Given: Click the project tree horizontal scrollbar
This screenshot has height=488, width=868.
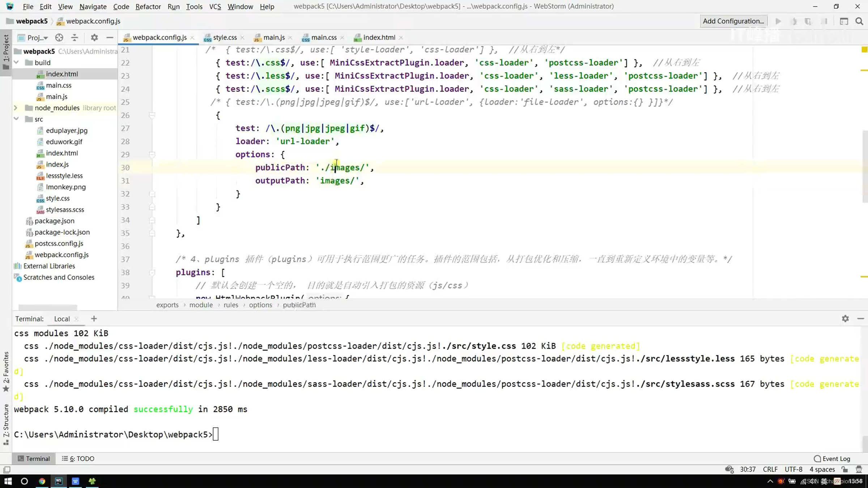Looking at the screenshot, I should (x=48, y=307).
